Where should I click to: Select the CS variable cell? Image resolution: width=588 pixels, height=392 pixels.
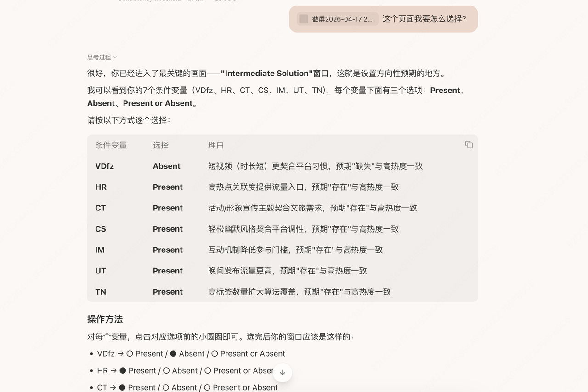101,229
